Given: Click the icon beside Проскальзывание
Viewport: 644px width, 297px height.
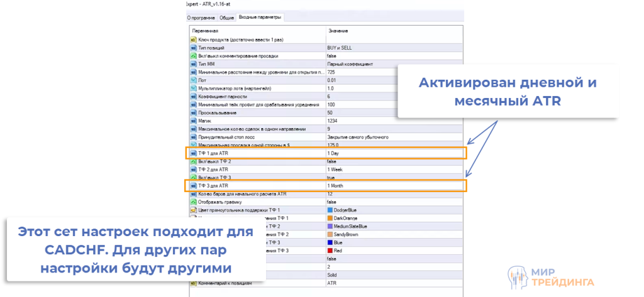Looking at the screenshot, I should click(194, 113).
